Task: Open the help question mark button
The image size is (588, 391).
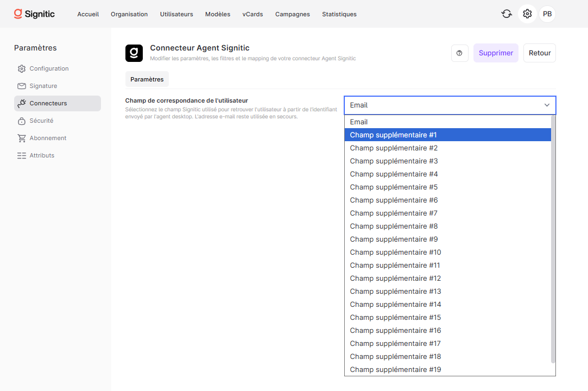Action: [x=459, y=53]
